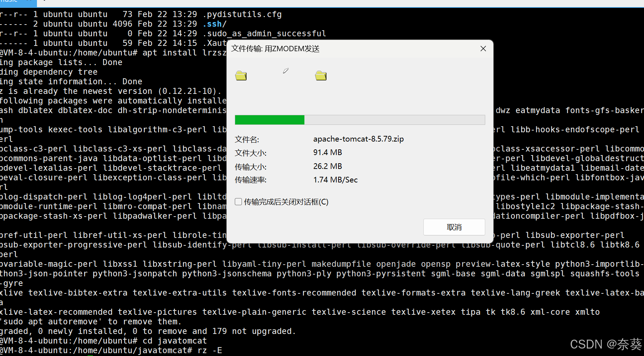Click .ssh/ directory in terminal listing

215,24
